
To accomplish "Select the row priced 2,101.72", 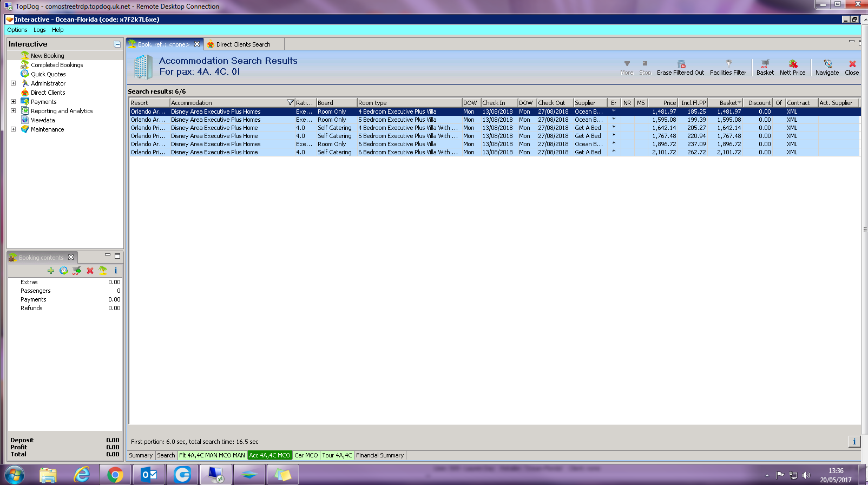I will [494, 152].
